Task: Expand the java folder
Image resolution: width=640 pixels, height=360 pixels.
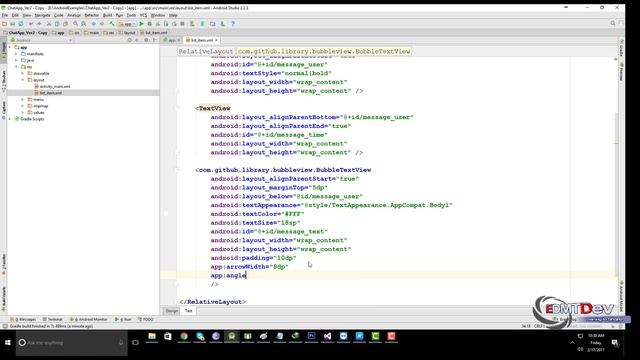Action: 16,60
